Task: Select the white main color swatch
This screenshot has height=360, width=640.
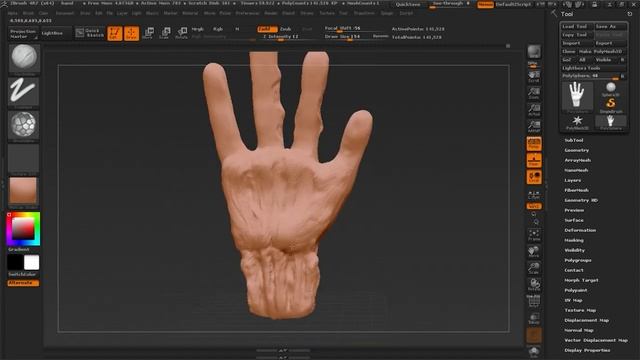Action: [31, 262]
